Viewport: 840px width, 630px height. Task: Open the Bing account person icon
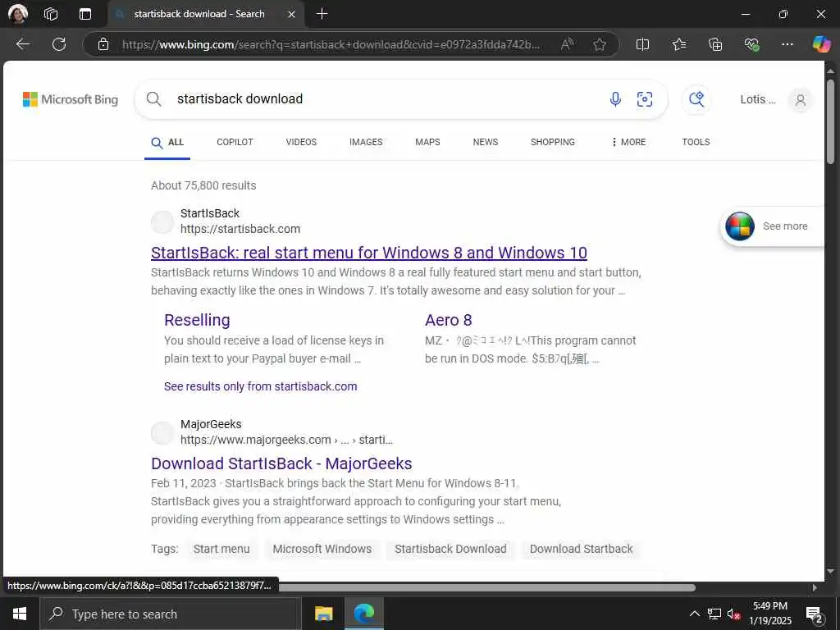801,99
